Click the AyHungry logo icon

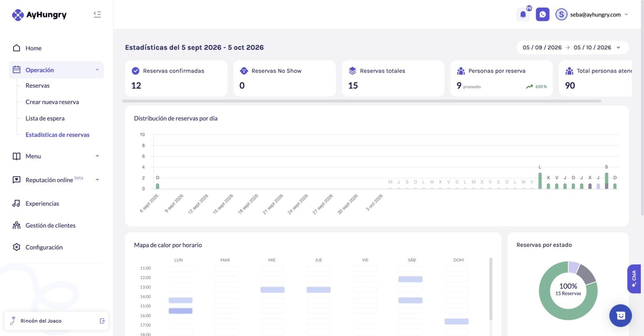18,15
